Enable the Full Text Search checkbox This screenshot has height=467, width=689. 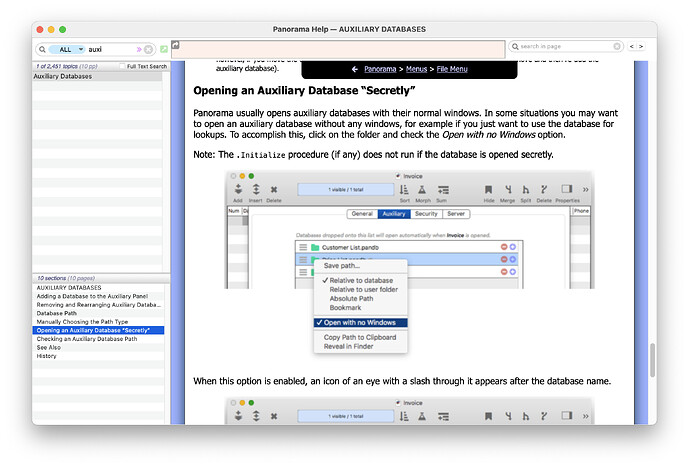120,66
